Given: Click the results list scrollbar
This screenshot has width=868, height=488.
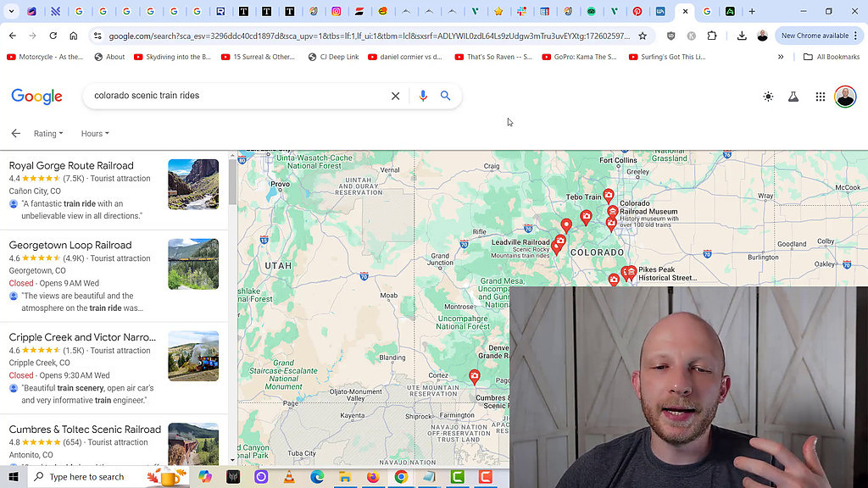Looking at the screenshot, I should point(232,183).
